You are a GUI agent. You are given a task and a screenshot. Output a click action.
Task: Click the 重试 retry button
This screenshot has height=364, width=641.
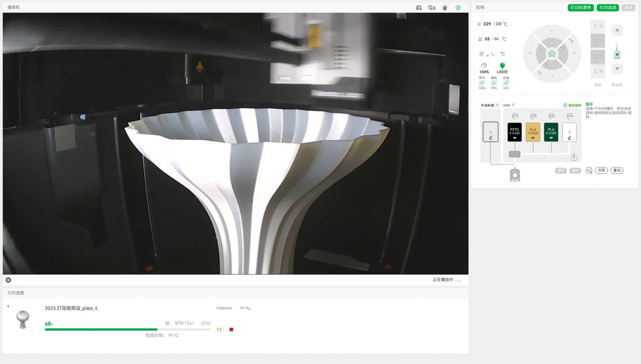click(617, 170)
